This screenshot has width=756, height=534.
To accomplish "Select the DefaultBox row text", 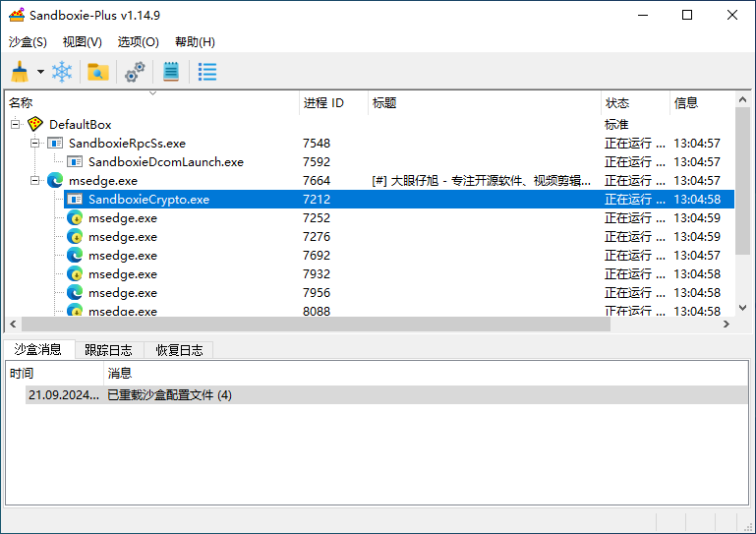I will 80,125.
